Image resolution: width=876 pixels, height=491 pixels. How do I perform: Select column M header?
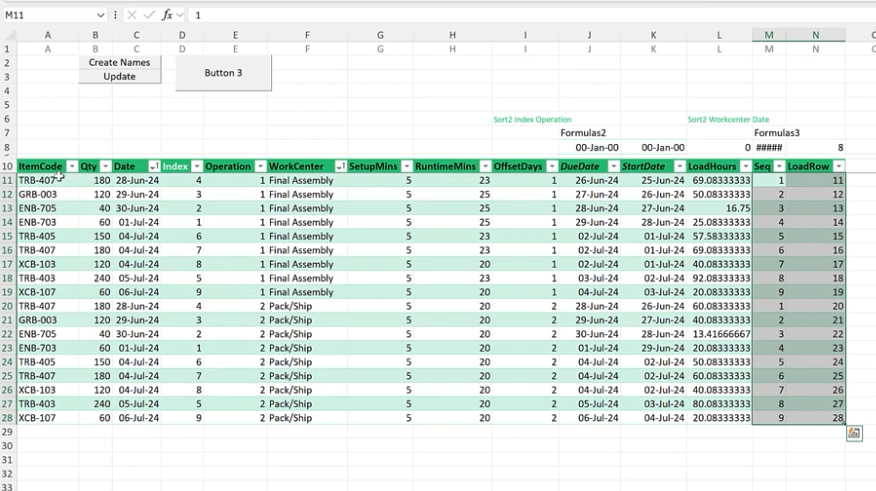(769, 35)
